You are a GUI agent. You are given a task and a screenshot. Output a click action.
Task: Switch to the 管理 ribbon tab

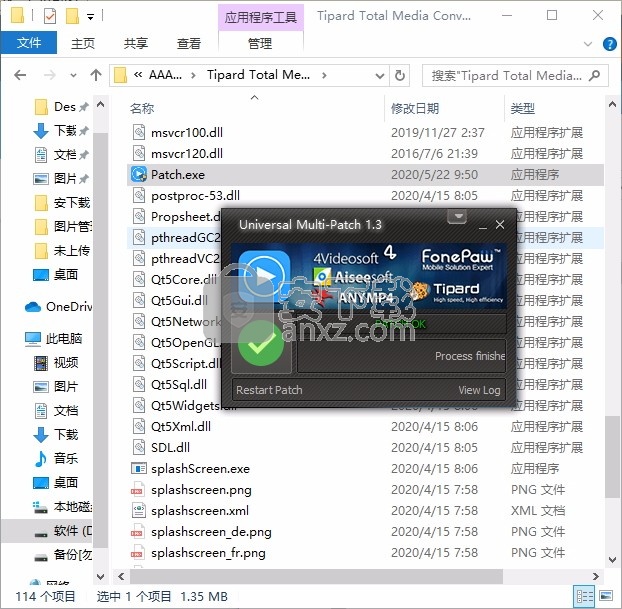[259, 44]
